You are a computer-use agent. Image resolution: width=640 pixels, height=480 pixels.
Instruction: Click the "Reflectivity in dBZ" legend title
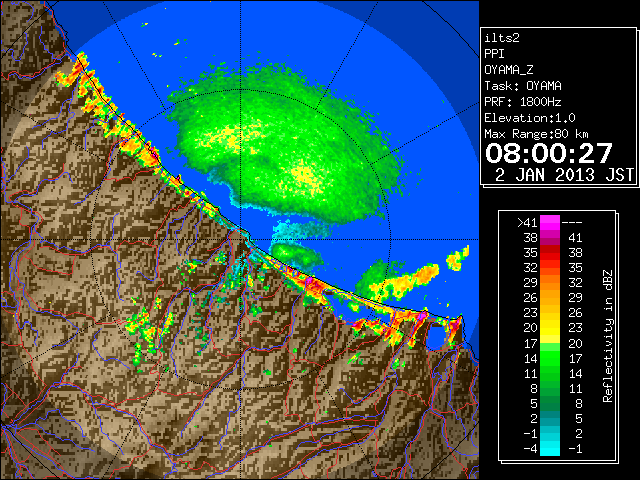tap(608, 336)
